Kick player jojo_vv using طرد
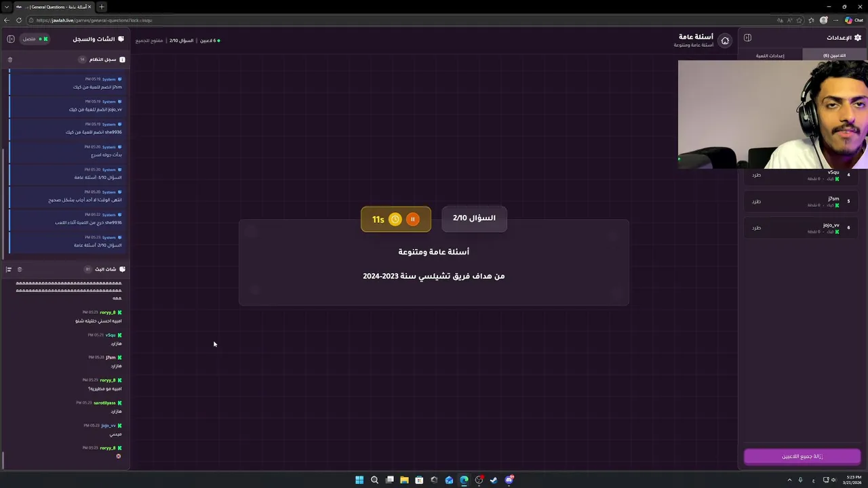The image size is (868, 488). pyautogui.click(x=756, y=228)
